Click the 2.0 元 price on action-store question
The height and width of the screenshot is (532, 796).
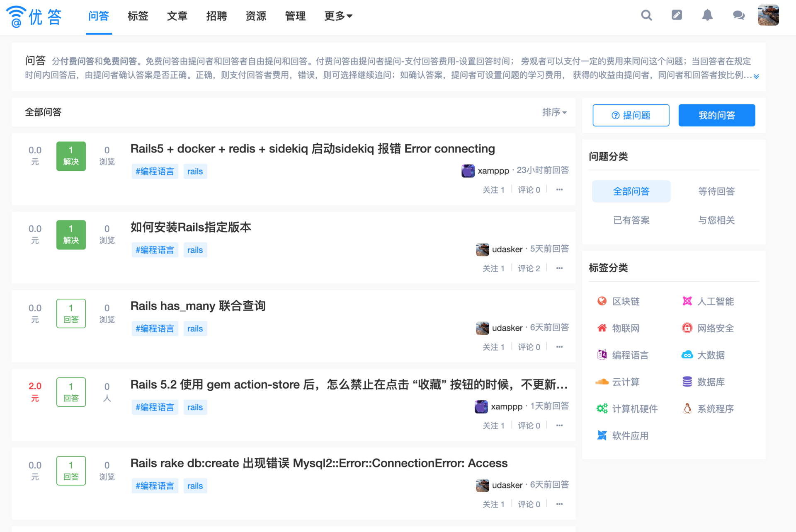35,392
